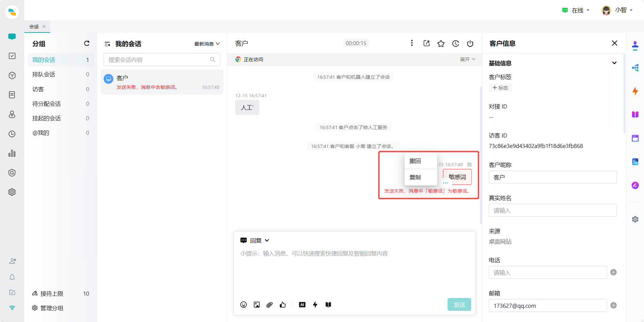This screenshot has width=644, height=322.
Task: Expand the 正在访问 bar via 展开
Action: click(x=467, y=59)
